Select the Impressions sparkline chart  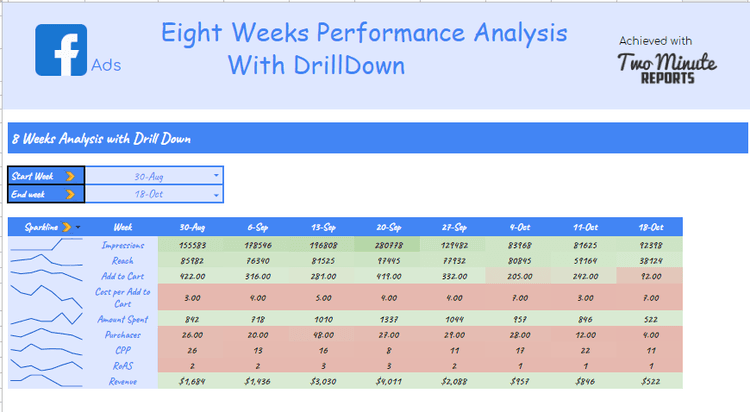click(x=46, y=244)
